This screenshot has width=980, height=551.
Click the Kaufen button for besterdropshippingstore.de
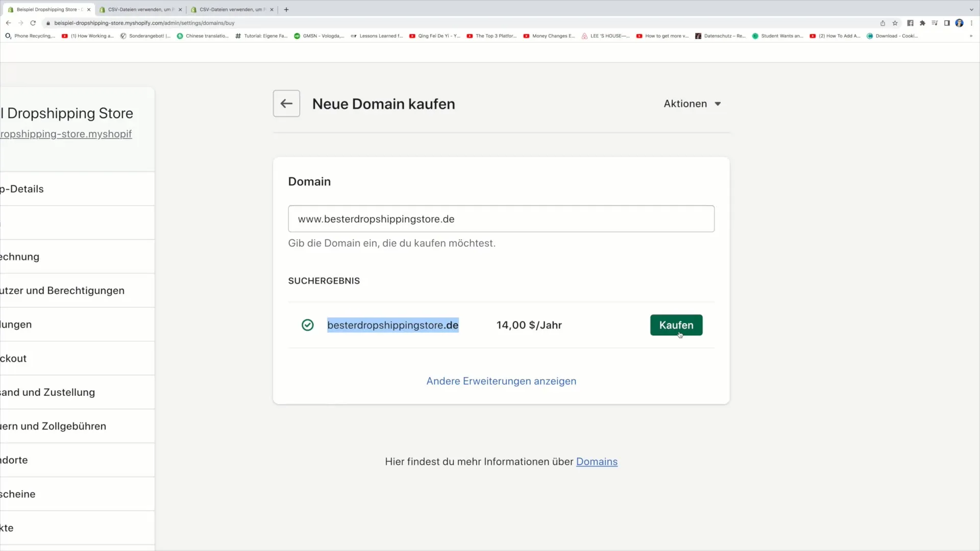pyautogui.click(x=676, y=325)
